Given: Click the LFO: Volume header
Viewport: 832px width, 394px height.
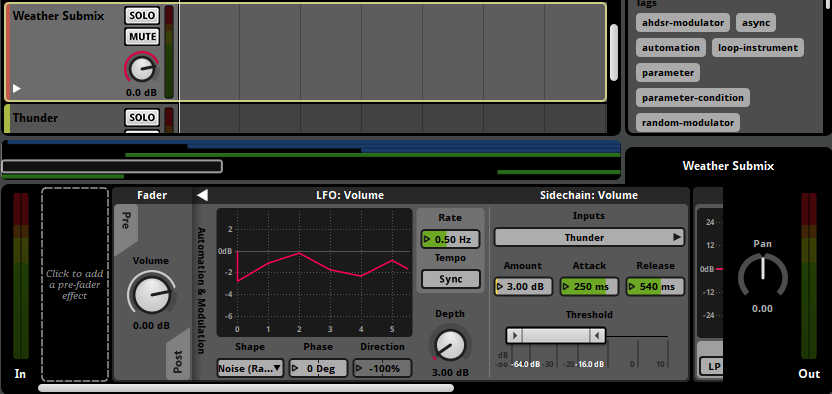Looking at the screenshot, I should [350, 195].
